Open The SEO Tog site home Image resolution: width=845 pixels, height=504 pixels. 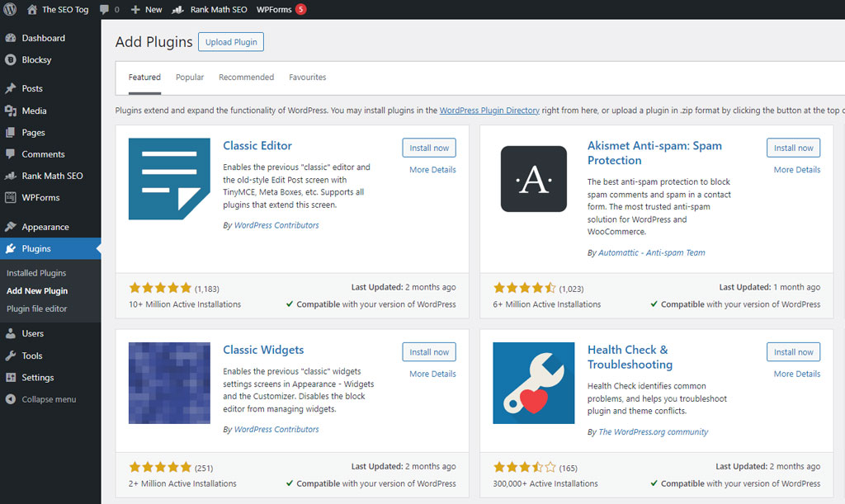tap(58, 9)
